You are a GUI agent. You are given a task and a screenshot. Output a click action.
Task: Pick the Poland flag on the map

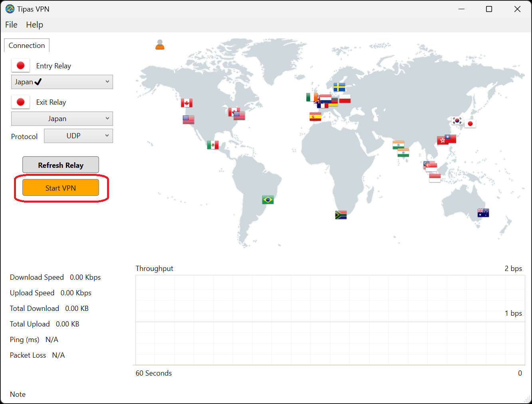click(x=345, y=99)
